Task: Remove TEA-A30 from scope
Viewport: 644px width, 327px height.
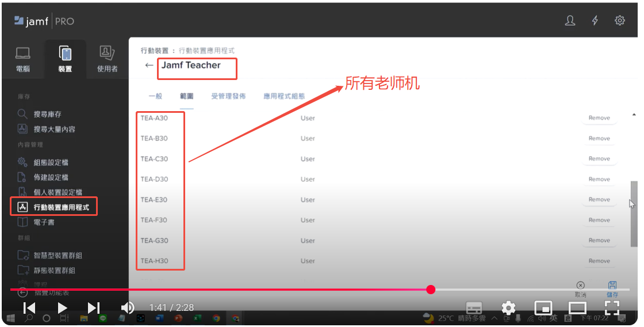Action: point(599,118)
